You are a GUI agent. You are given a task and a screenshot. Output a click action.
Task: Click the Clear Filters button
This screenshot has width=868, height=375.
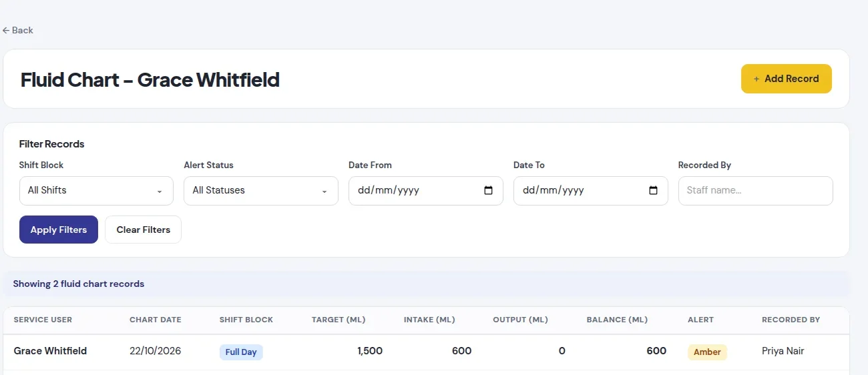(x=143, y=230)
